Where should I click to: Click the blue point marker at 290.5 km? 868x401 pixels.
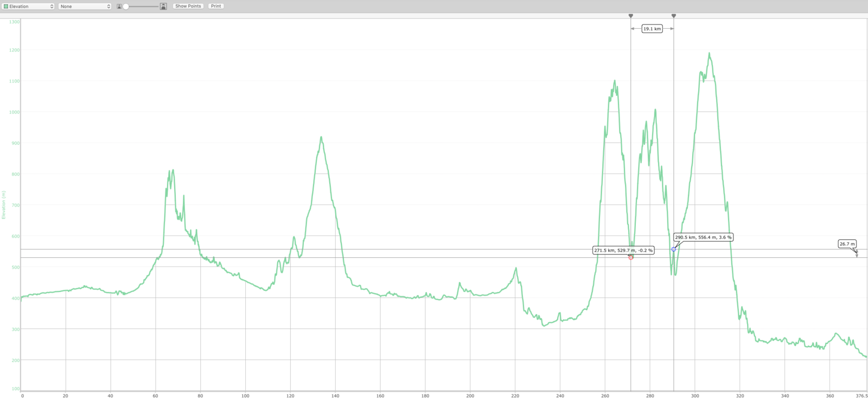[x=673, y=249]
